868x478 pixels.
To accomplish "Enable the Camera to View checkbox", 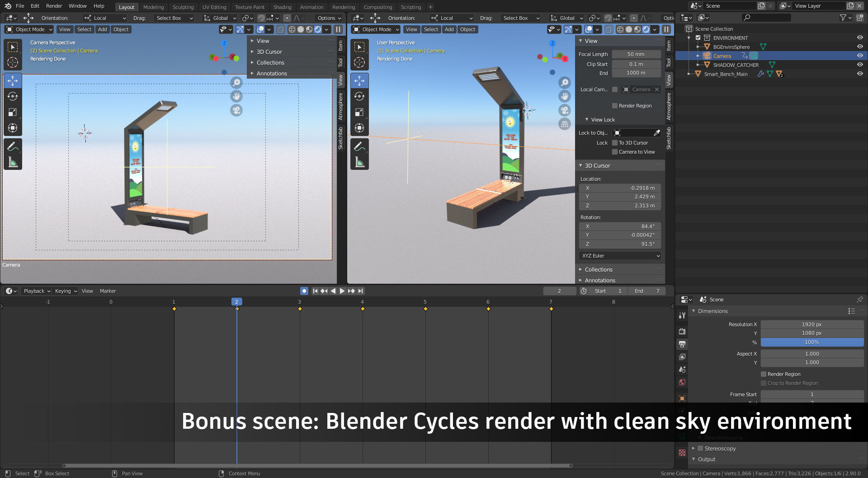I will (x=615, y=152).
